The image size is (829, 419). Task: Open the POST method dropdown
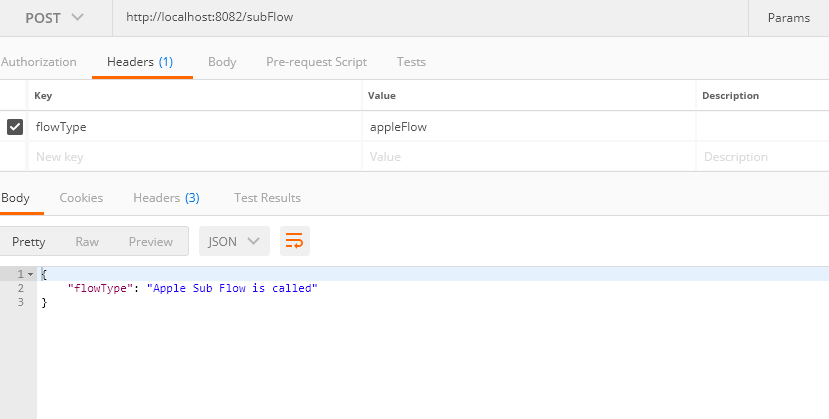pos(54,18)
